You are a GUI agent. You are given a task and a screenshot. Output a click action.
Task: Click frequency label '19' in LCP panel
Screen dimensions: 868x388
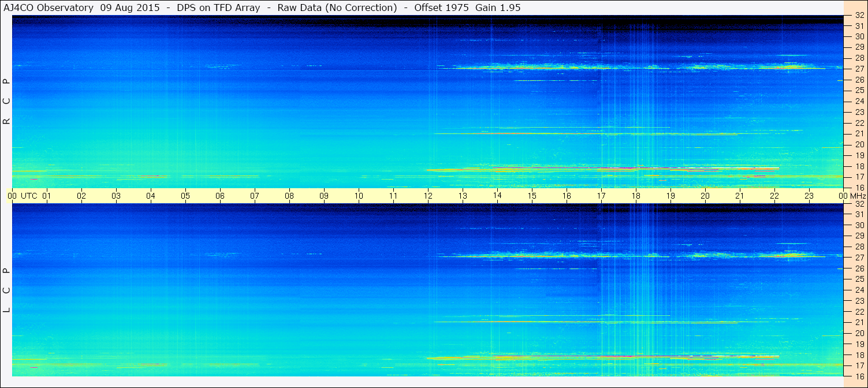click(859, 344)
